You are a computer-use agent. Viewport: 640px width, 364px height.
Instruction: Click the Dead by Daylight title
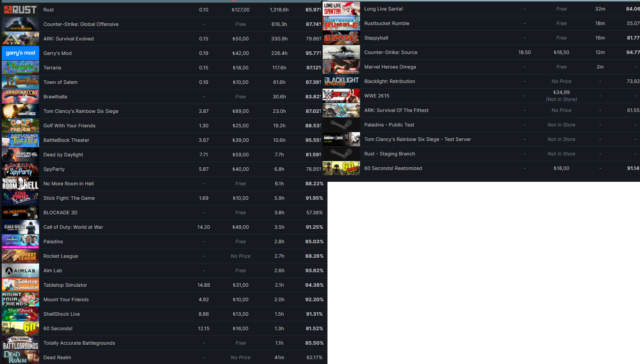[63, 155]
